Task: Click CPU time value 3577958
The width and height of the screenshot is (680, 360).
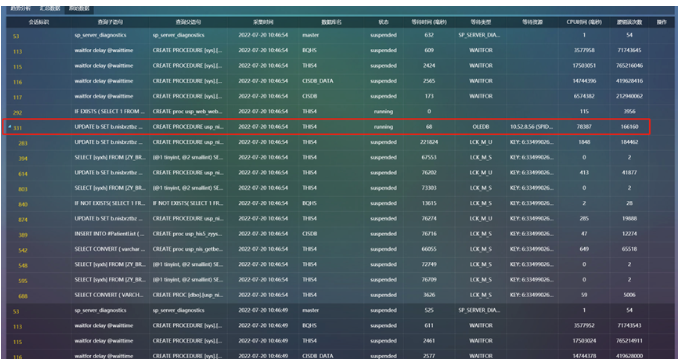Action: point(584,50)
